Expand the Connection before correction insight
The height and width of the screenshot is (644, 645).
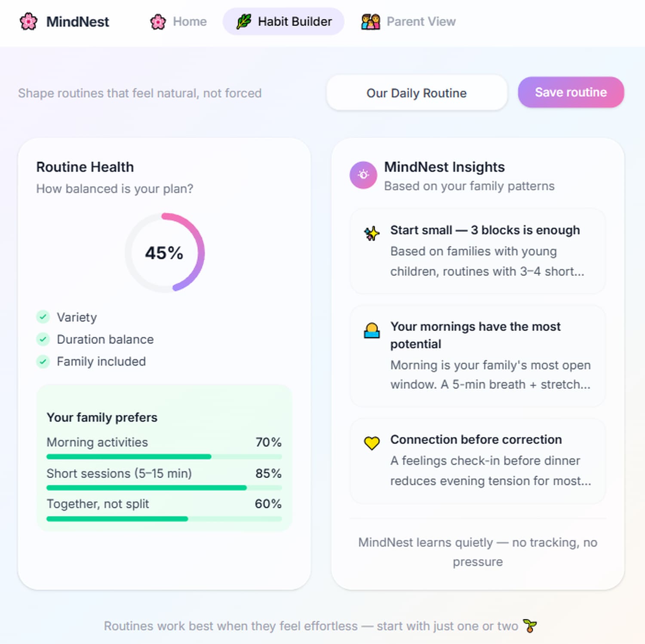(478, 460)
